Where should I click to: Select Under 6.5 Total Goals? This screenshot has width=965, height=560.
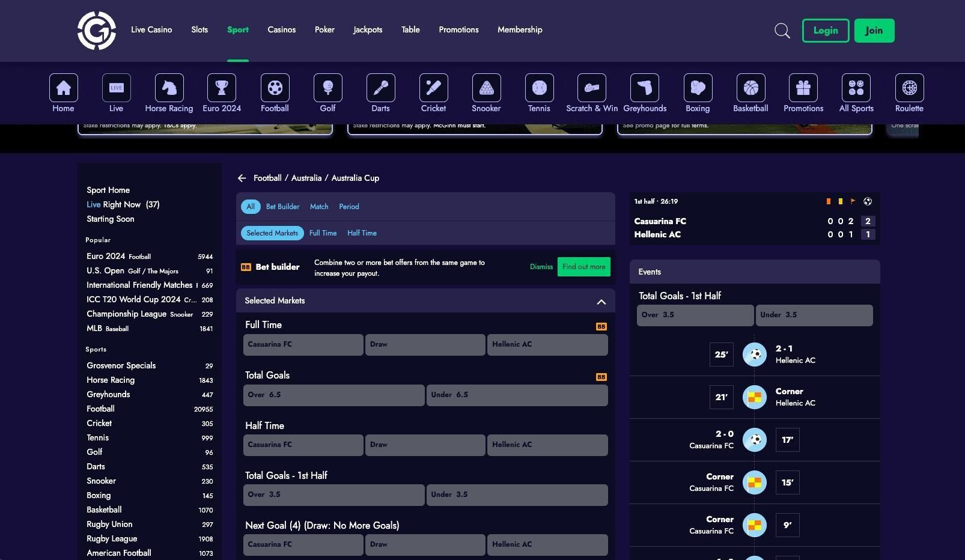click(x=517, y=395)
